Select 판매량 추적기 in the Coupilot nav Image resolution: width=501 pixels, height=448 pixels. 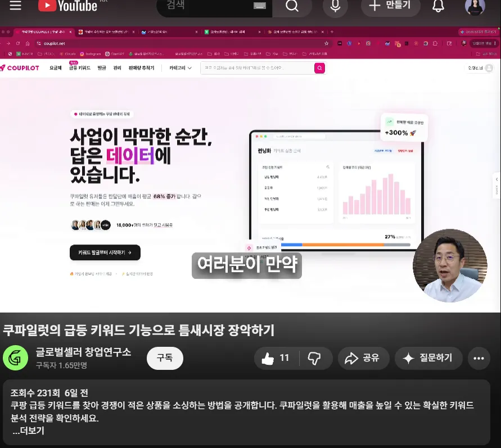(141, 68)
